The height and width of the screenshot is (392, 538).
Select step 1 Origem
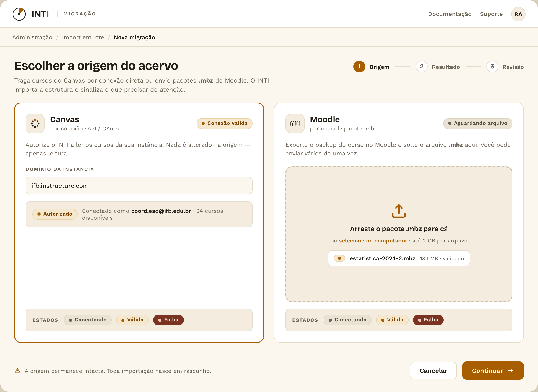(x=371, y=67)
